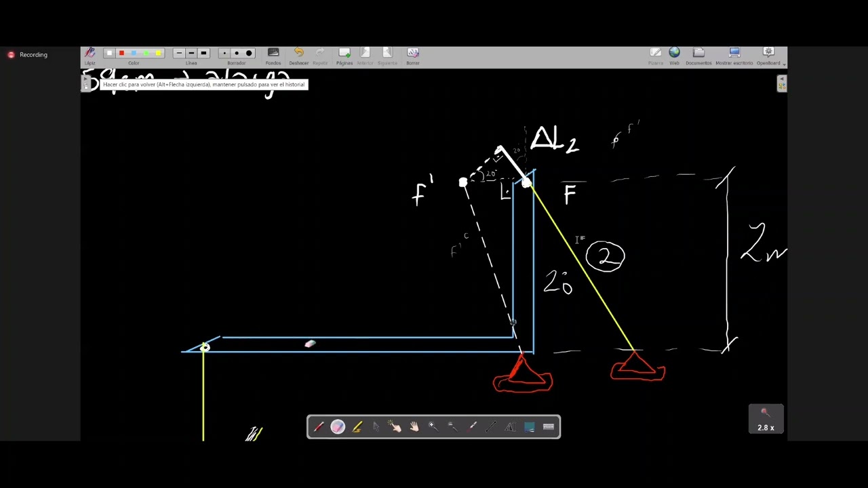Select the Pen tool in stylus palette

pyautogui.click(x=319, y=427)
